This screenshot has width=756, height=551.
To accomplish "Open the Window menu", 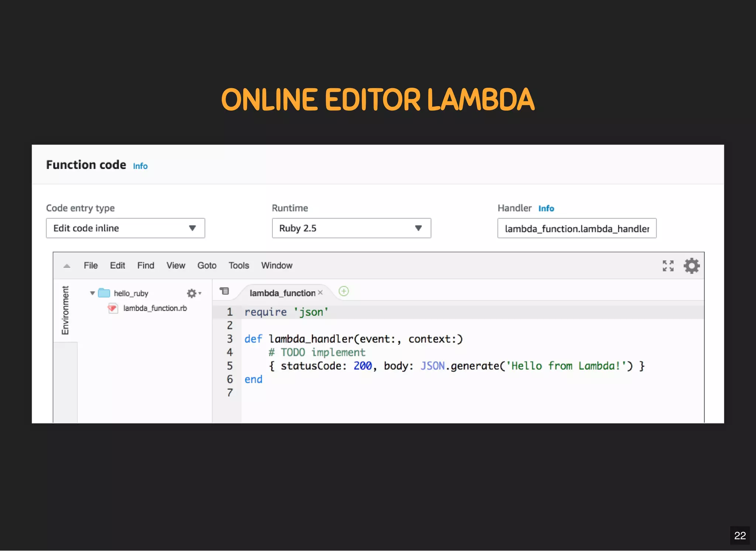I will (x=277, y=266).
